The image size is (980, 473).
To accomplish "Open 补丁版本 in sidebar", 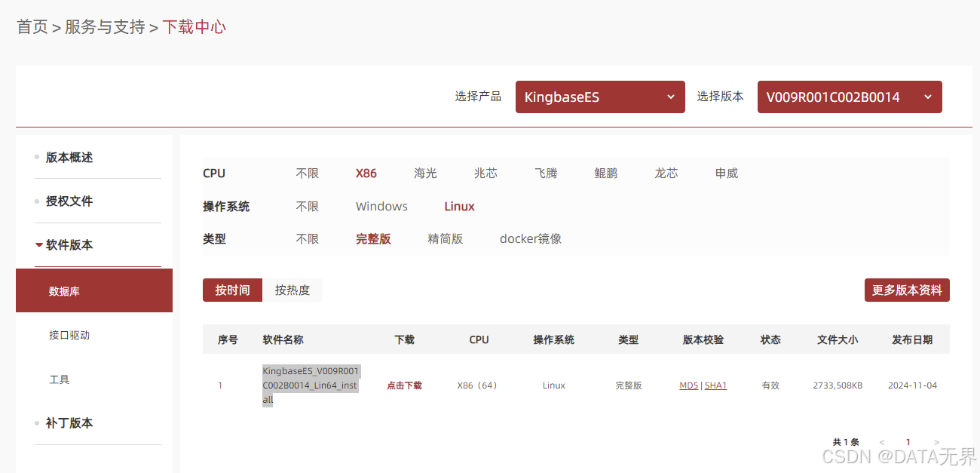I will tap(69, 423).
